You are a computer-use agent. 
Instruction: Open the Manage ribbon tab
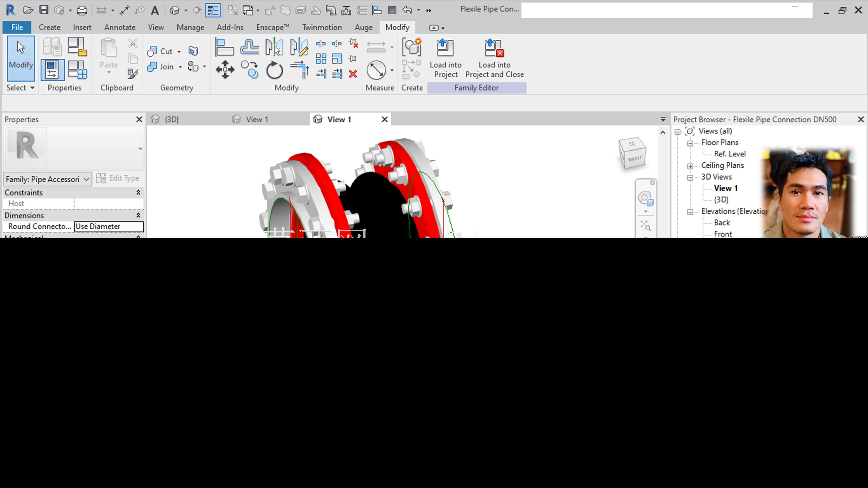[x=190, y=27]
